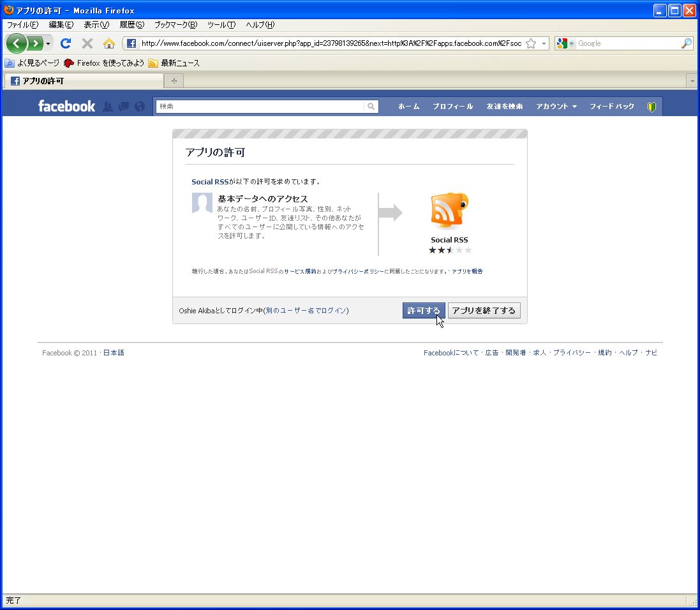The image size is (700, 610).
Task: Open the ヘルプ footer link
Action: point(629,353)
